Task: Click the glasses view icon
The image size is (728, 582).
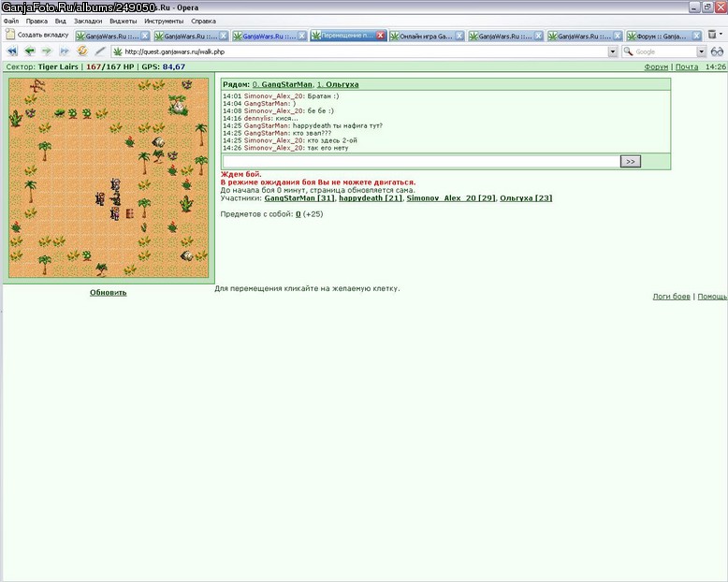Action: (718, 51)
